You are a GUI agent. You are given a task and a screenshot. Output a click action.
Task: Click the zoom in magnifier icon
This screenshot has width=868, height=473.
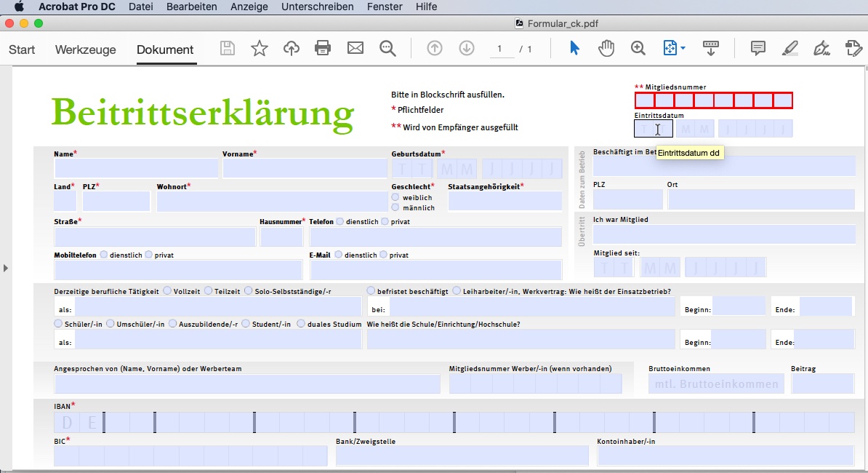[x=638, y=49]
